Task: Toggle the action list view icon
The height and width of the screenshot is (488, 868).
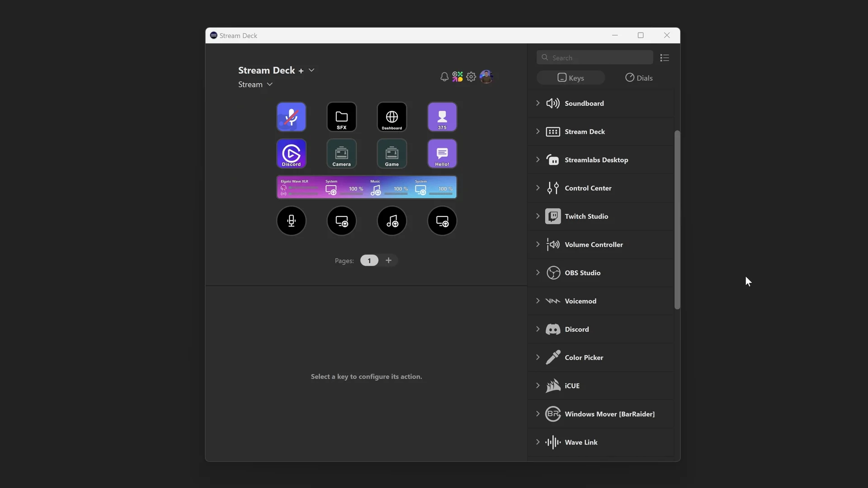Action: (x=664, y=58)
